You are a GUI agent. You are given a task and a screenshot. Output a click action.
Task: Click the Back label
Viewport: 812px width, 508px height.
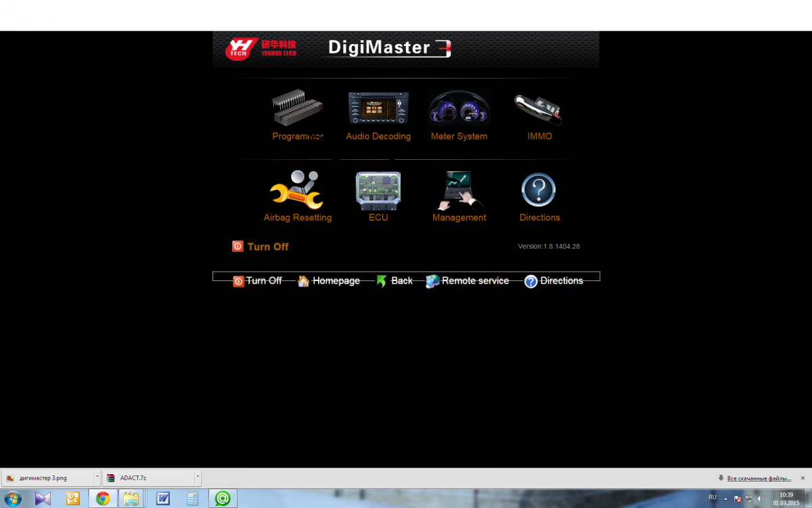(402, 280)
